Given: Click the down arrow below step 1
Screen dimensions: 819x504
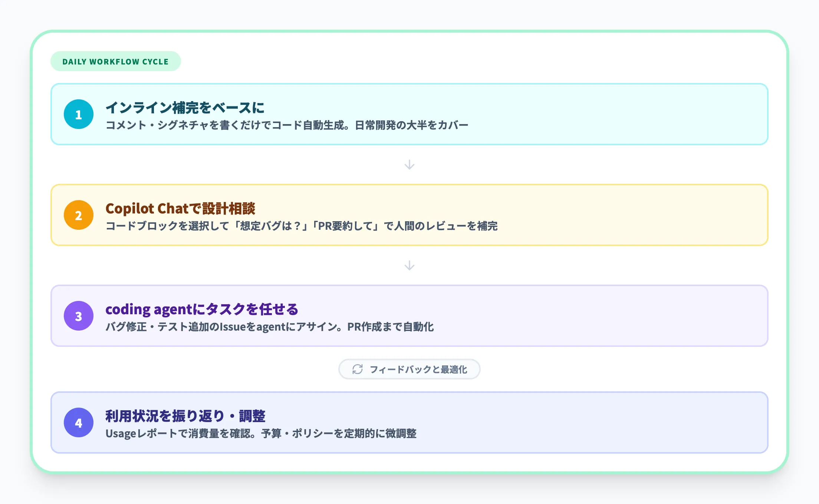Looking at the screenshot, I should [x=409, y=165].
